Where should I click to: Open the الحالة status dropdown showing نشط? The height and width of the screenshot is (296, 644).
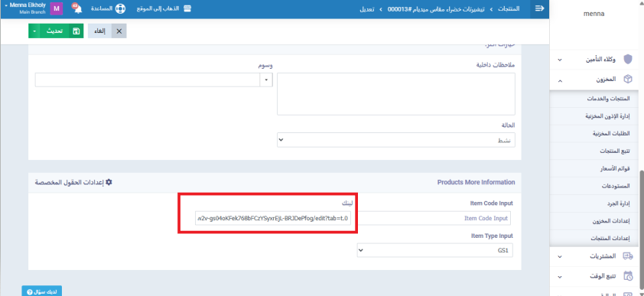tap(396, 140)
